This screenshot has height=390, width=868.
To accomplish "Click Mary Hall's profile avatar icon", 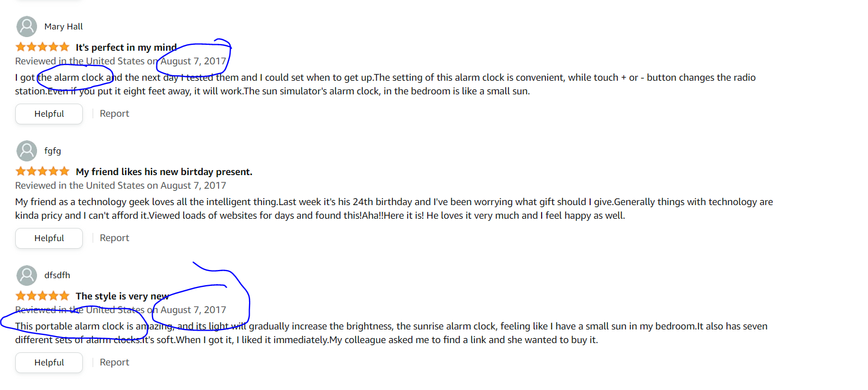I will (27, 26).
